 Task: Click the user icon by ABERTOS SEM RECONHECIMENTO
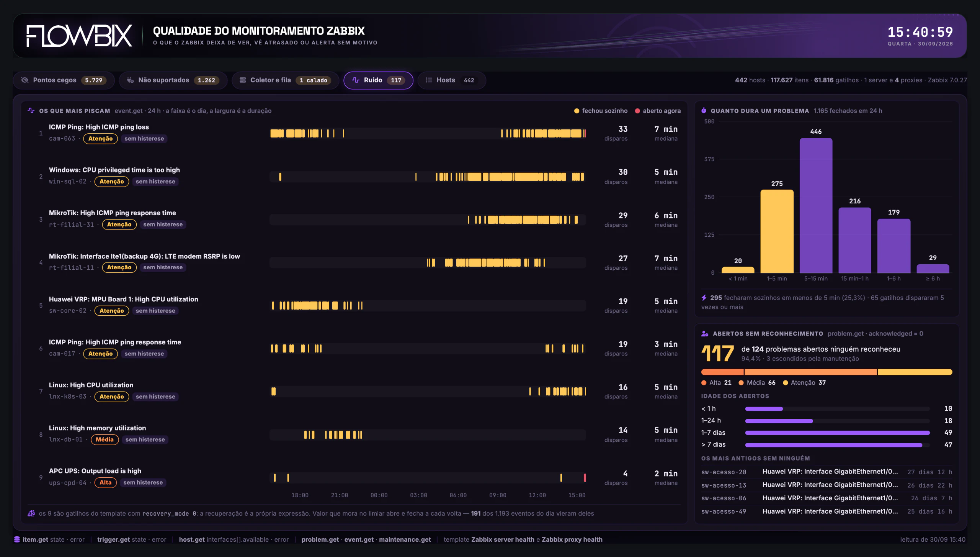705,334
